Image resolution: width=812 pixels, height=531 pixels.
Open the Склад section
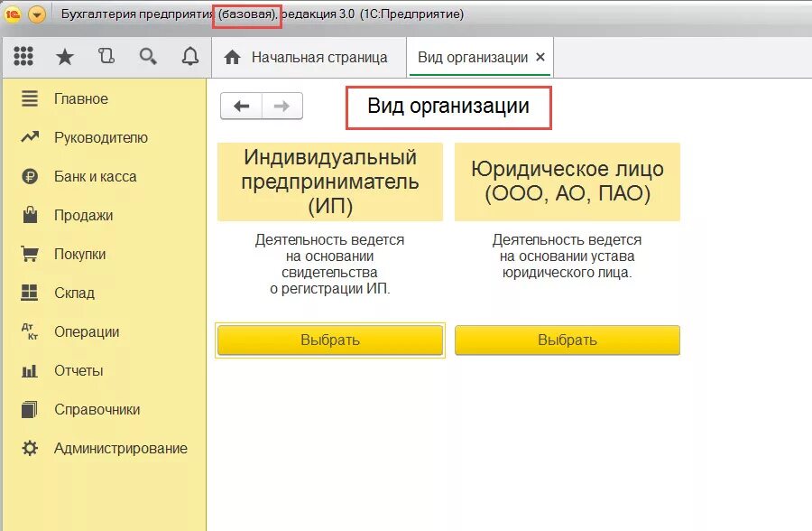[75, 293]
